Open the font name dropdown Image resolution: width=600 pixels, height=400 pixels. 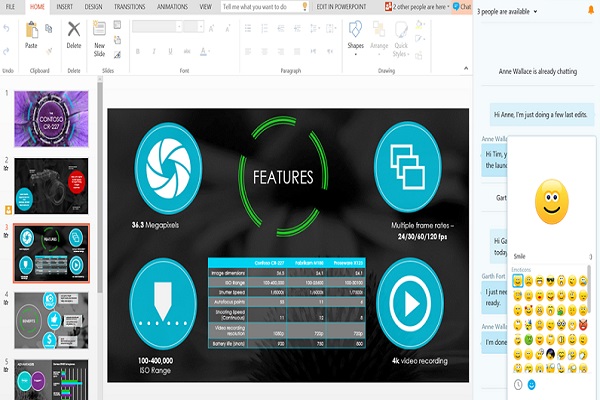pyautogui.click(x=178, y=26)
